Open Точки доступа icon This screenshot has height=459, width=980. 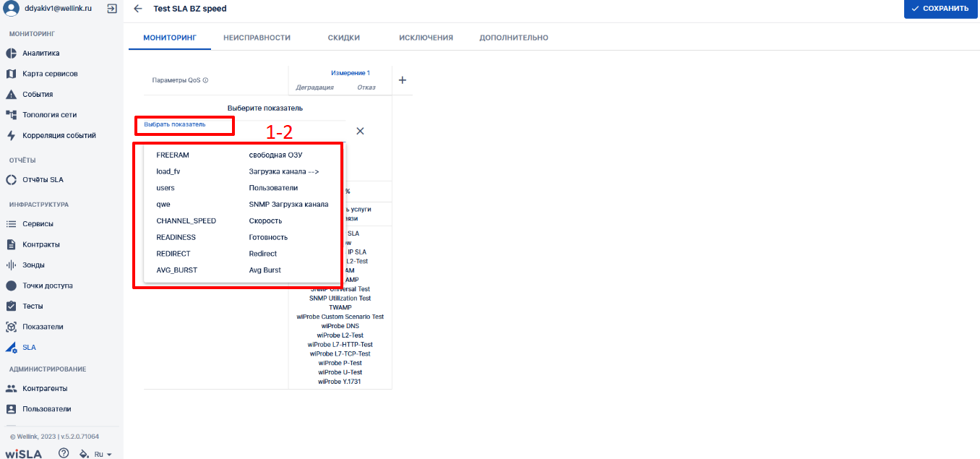(11, 286)
